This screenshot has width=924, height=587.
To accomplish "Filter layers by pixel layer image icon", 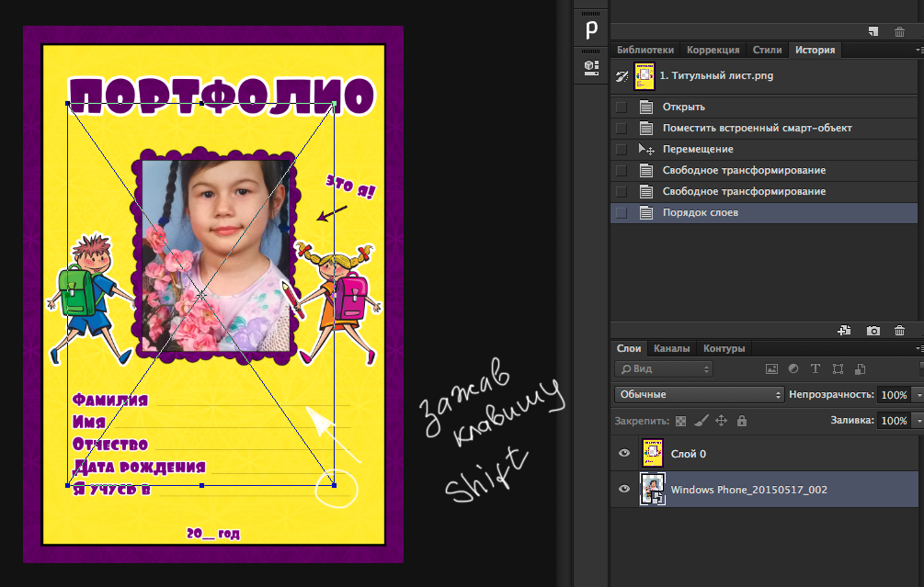I will click(772, 369).
